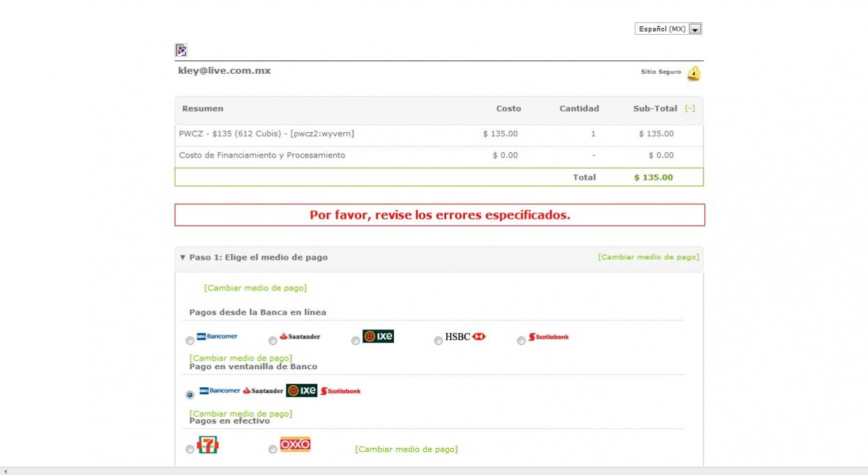Click the Santander logo under Banca en línea
This screenshot has height=475, width=868.
[300, 336]
